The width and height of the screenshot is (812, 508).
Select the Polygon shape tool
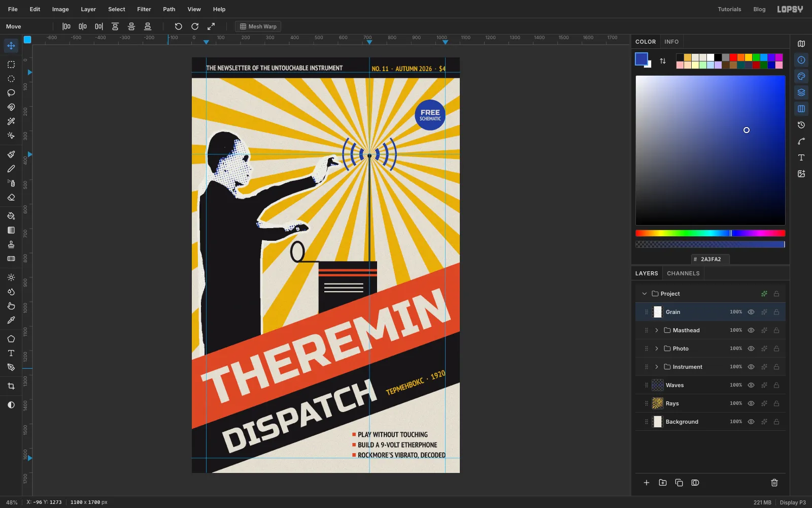11,339
